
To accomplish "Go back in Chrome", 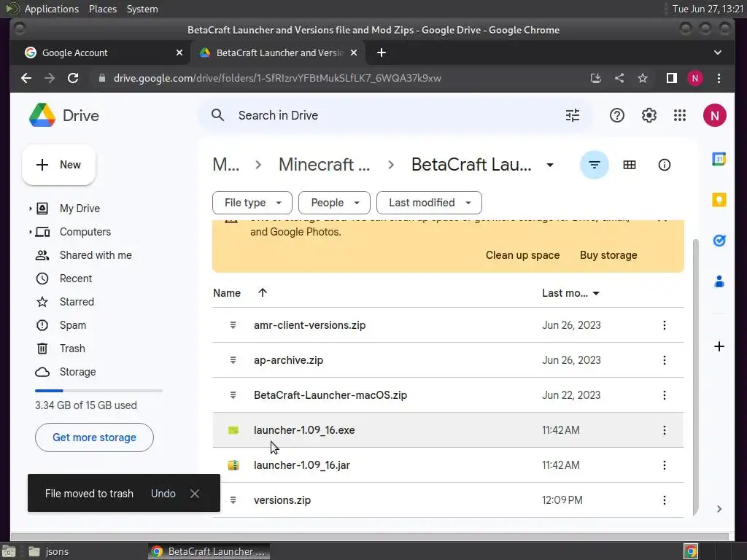I will coord(26,78).
